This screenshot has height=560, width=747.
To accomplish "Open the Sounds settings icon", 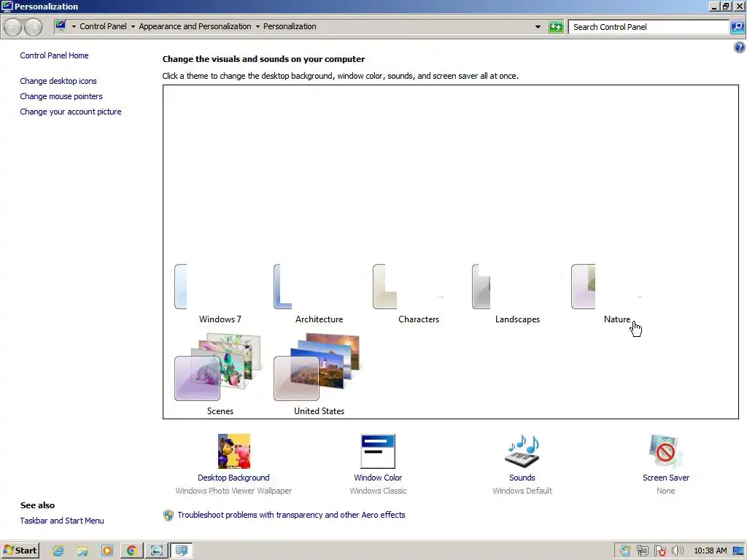I will pos(522,451).
